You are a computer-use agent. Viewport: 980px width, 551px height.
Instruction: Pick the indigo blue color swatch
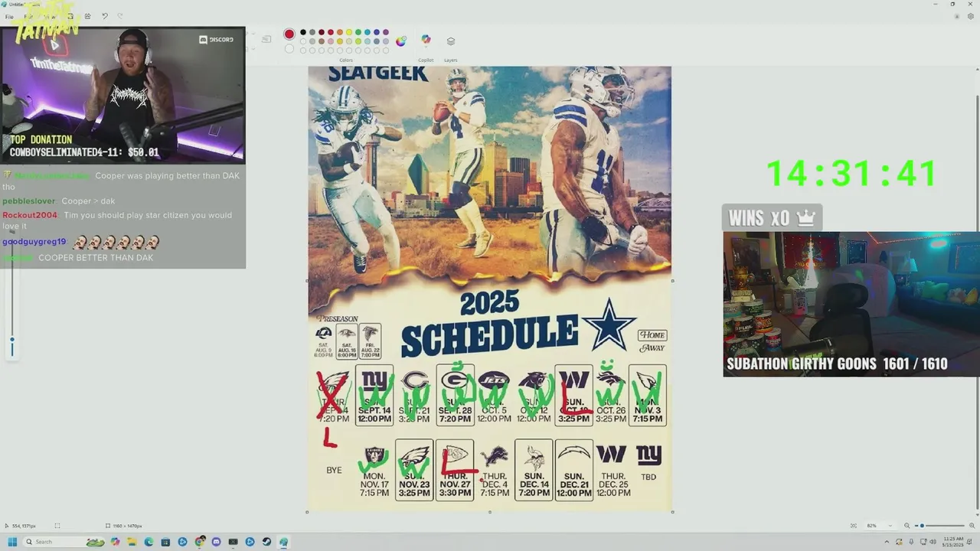(377, 32)
